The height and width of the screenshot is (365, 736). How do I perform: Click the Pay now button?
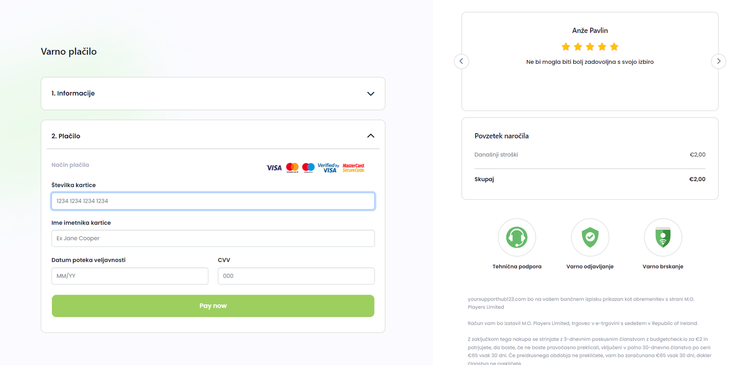(213, 306)
